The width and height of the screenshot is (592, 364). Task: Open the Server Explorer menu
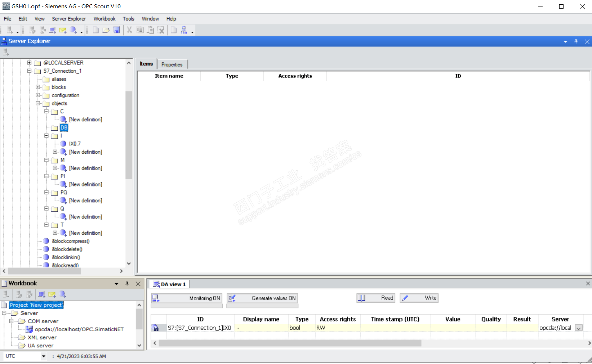[x=69, y=19]
